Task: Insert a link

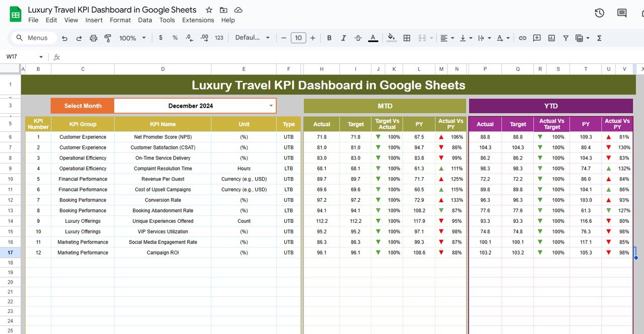Action: pyautogui.click(x=523, y=38)
